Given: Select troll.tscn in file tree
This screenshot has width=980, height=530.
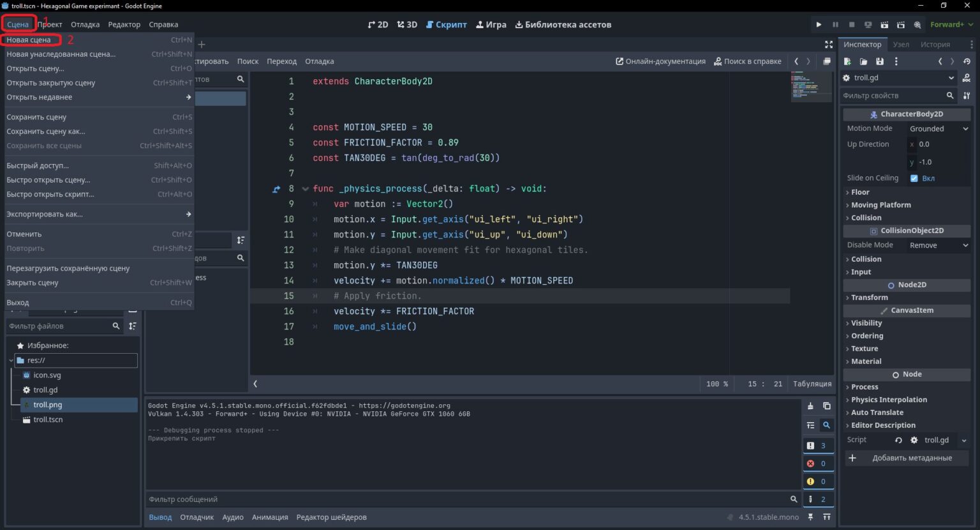Looking at the screenshot, I should click(x=48, y=420).
